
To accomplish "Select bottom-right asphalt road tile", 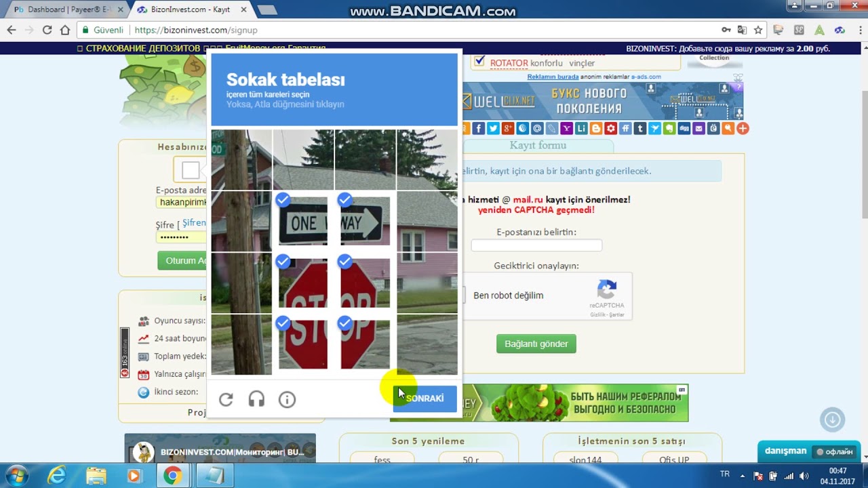I will coord(427,345).
